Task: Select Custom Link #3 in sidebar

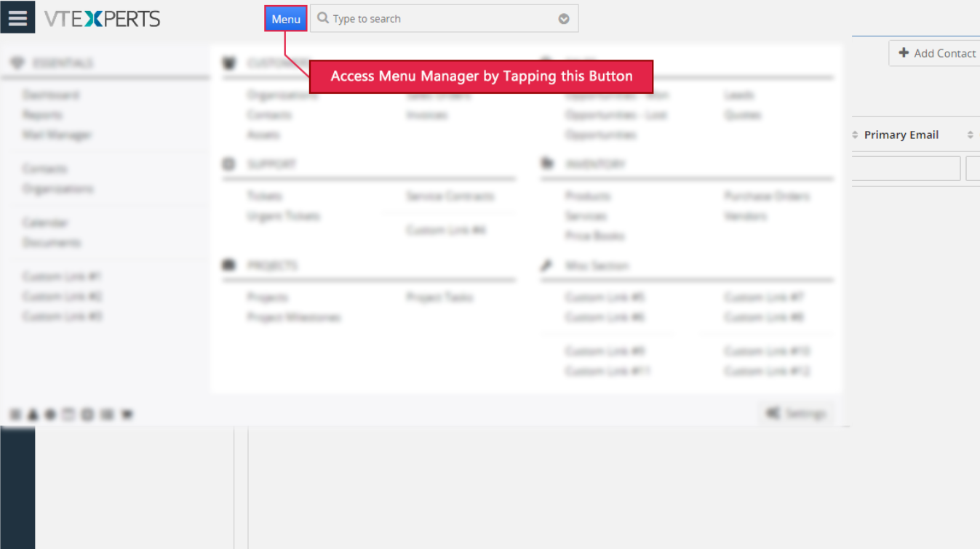Action: pos(62,316)
